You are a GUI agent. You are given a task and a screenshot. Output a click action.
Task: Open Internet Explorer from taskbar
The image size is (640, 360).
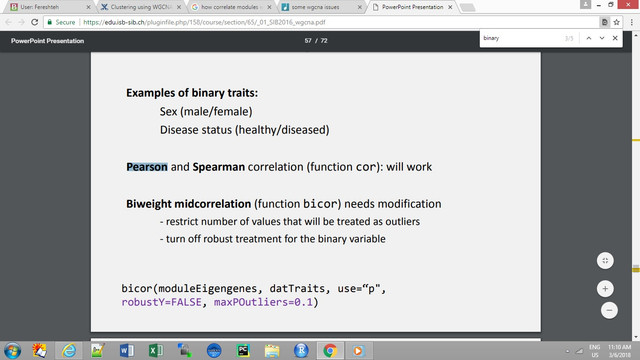point(69,351)
